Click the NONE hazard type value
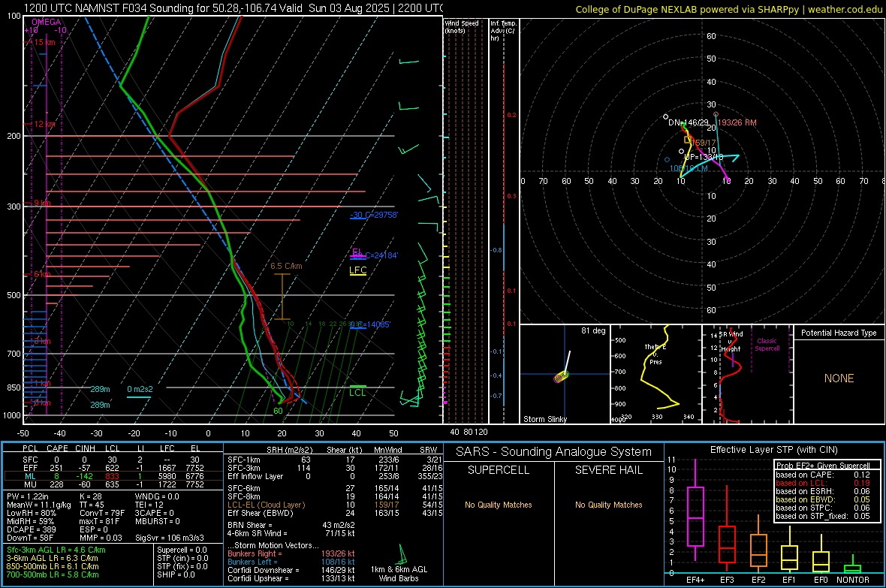Image resolution: width=886 pixels, height=588 pixels. coord(839,378)
